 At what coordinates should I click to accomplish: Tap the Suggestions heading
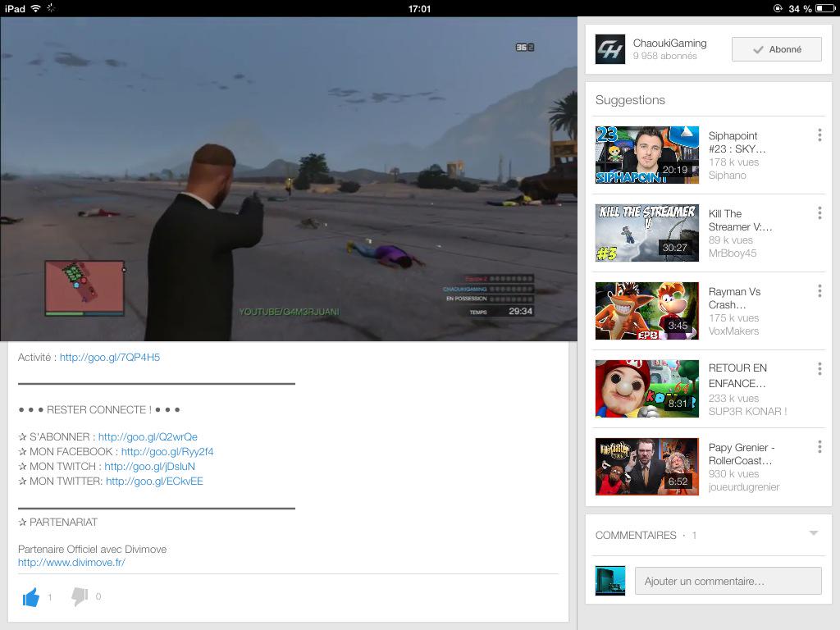pyautogui.click(x=630, y=100)
